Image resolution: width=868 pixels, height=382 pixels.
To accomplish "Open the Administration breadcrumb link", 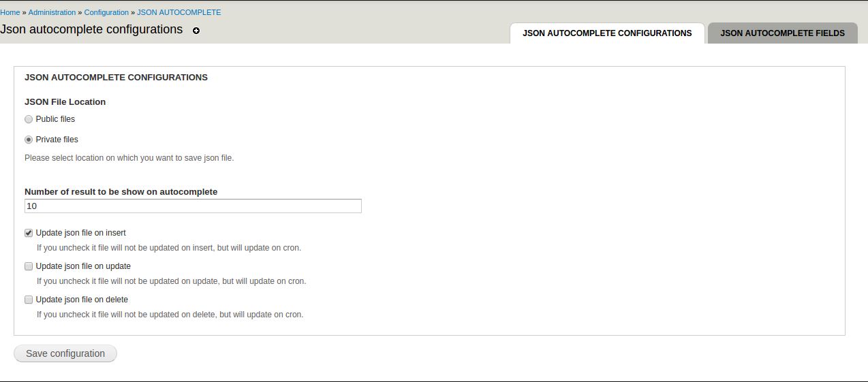I will click(x=52, y=12).
